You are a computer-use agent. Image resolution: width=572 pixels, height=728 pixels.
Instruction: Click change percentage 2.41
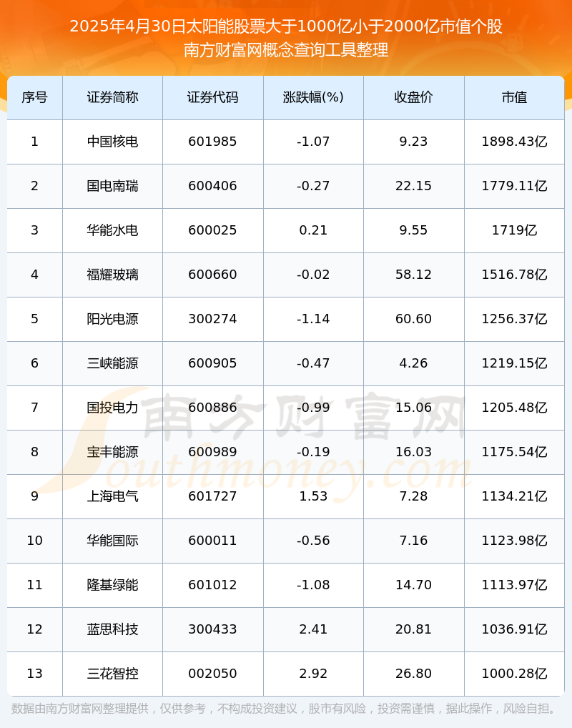click(313, 629)
